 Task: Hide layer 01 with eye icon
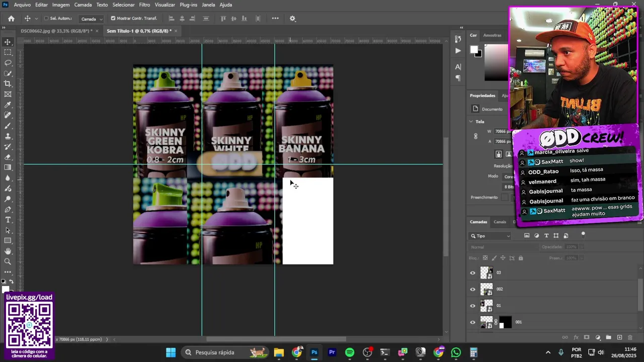(x=472, y=306)
